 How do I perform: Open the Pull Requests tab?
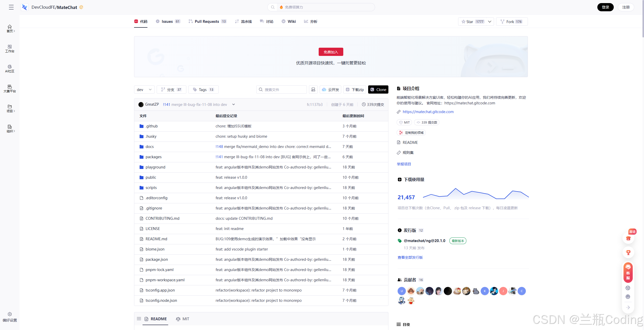click(207, 22)
